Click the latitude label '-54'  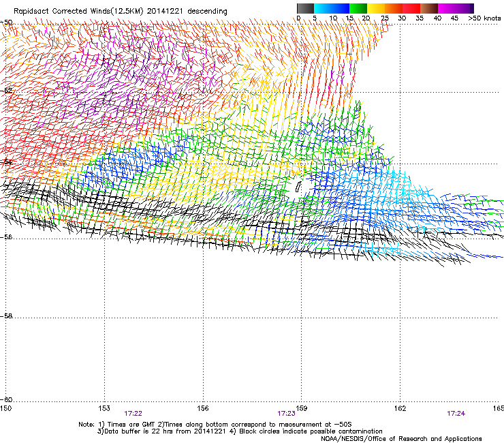6,162
